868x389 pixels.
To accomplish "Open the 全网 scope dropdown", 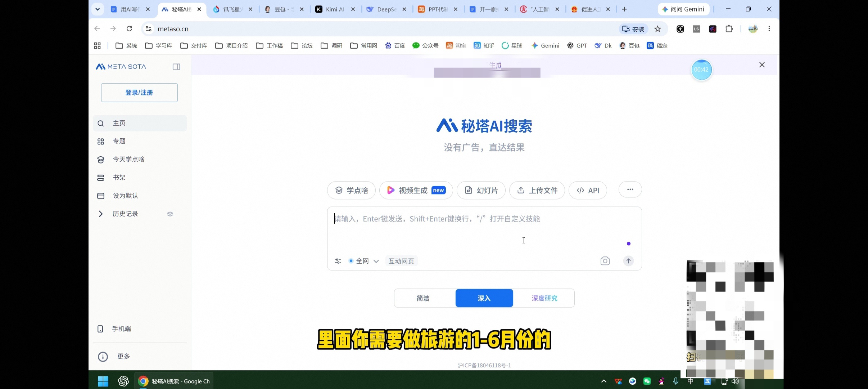I will (x=364, y=261).
